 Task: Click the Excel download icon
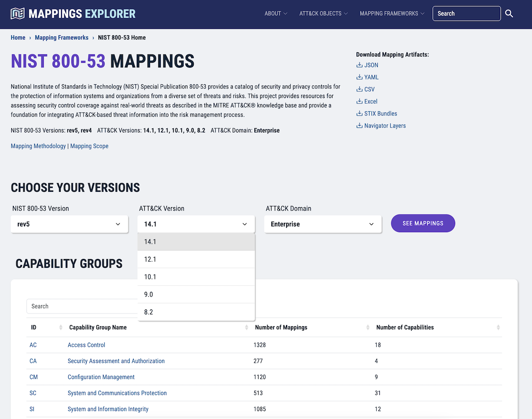click(360, 101)
